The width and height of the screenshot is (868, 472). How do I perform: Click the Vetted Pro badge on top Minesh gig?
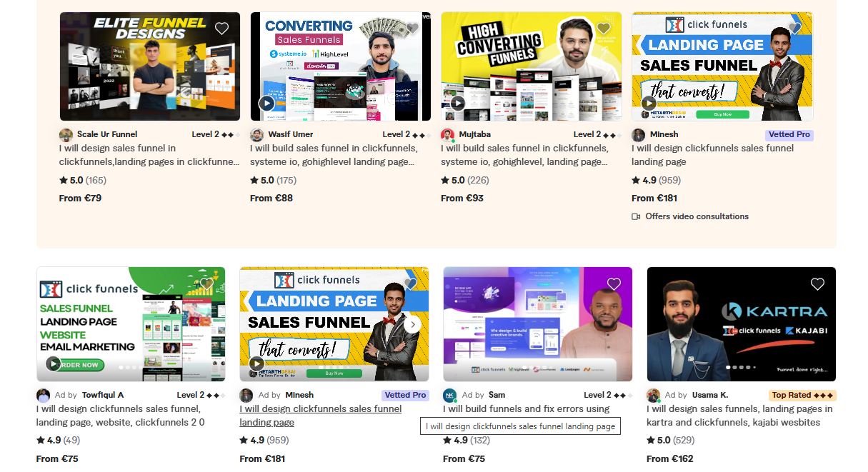point(789,134)
